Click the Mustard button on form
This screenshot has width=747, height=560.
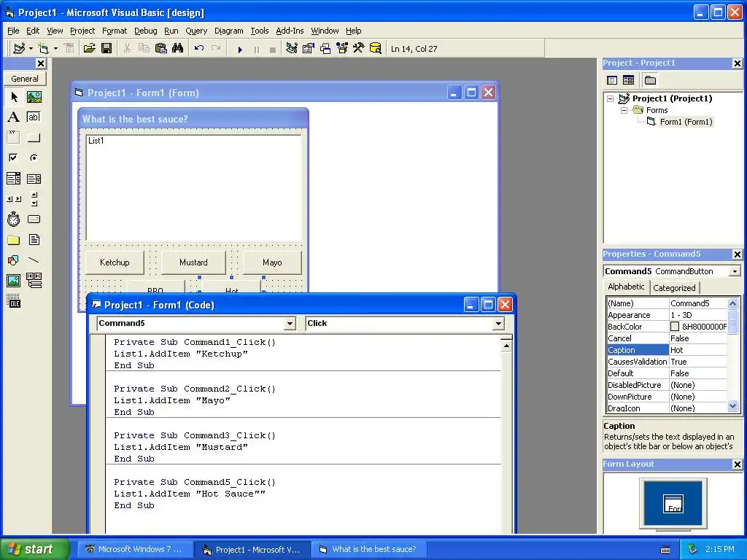193,262
